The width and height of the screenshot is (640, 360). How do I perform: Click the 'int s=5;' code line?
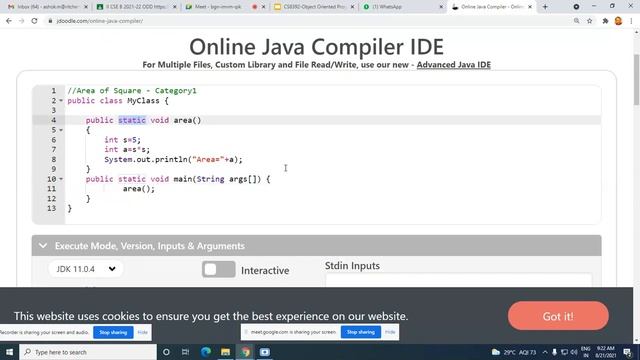click(x=122, y=140)
